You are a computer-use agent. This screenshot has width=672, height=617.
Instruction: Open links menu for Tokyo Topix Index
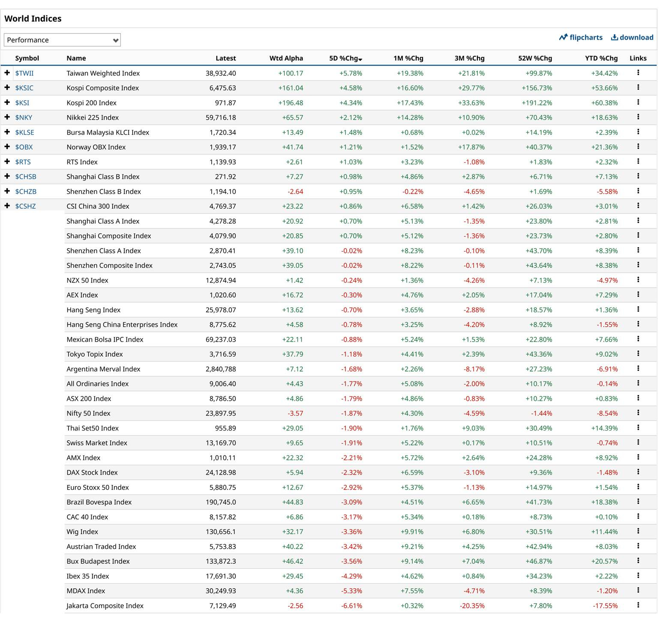[638, 354]
